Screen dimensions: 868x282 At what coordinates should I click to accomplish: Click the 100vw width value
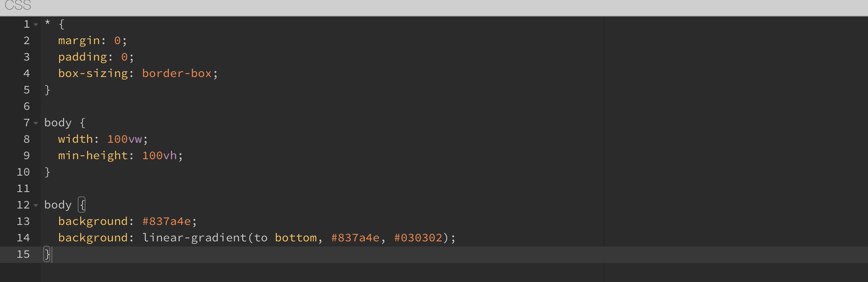click(124, 139)
